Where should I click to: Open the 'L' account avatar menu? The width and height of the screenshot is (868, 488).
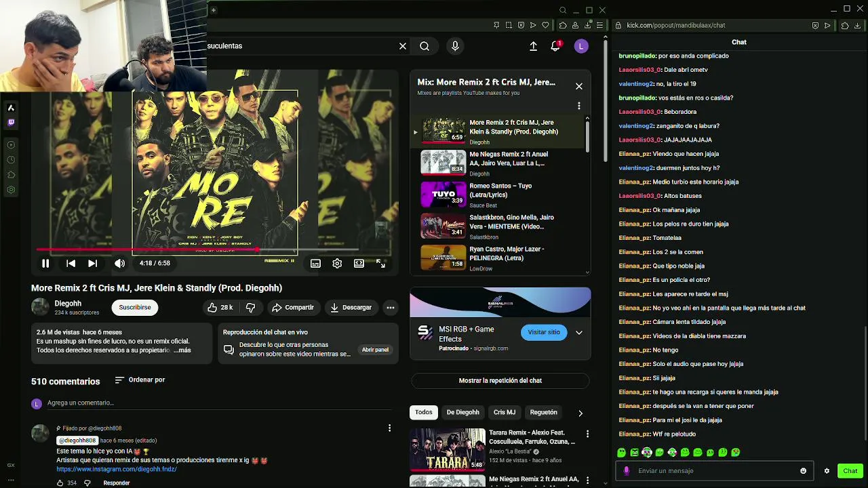580,46
